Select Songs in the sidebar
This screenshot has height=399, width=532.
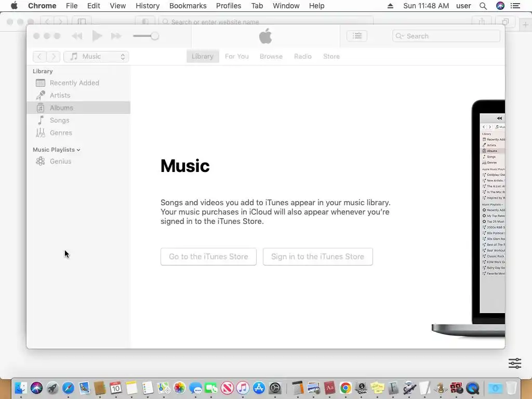click(78, 120)
